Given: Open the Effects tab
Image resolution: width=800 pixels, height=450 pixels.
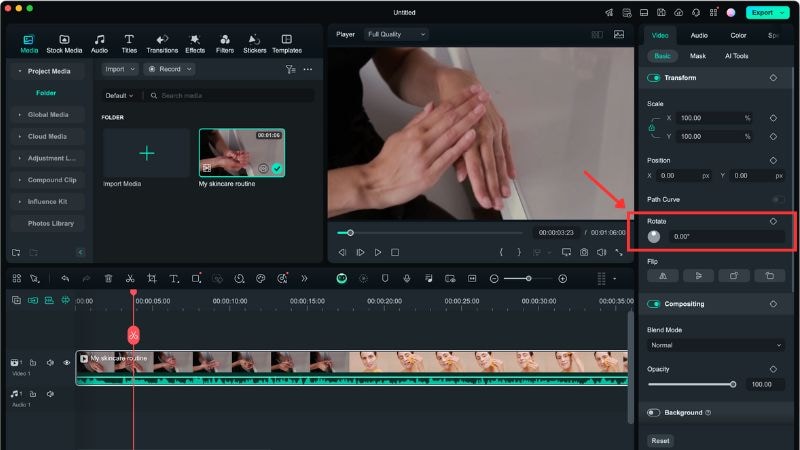Looking at the screenshot, I should click(x=195, y=44).
